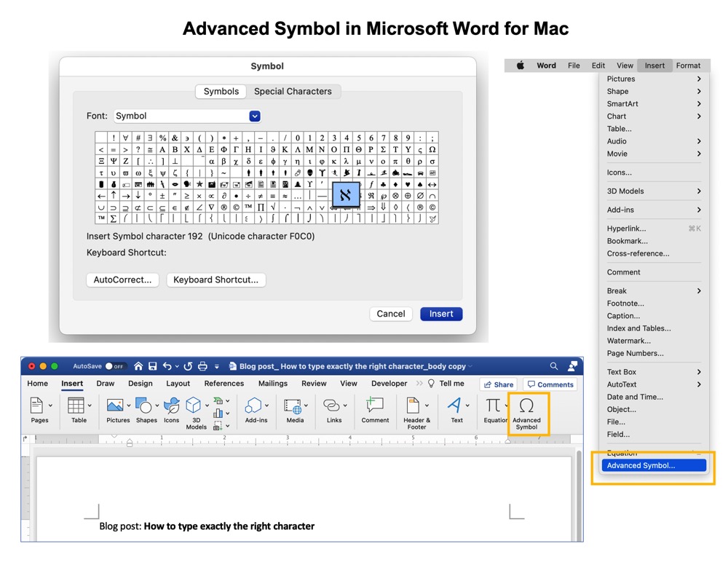Expand the Pages dropdown arrow
Image resolution: width=728 pixels, height=578 pixels.
pos(50,405)
